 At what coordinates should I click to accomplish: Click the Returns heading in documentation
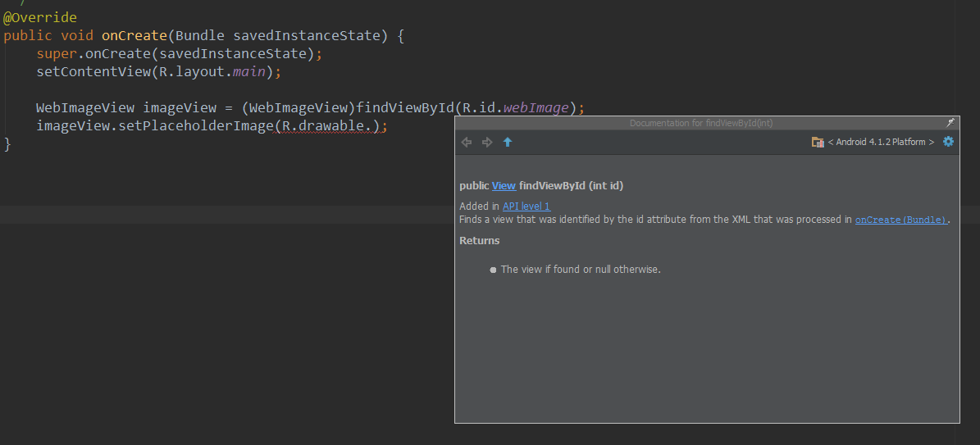click(x=480, y=241)
